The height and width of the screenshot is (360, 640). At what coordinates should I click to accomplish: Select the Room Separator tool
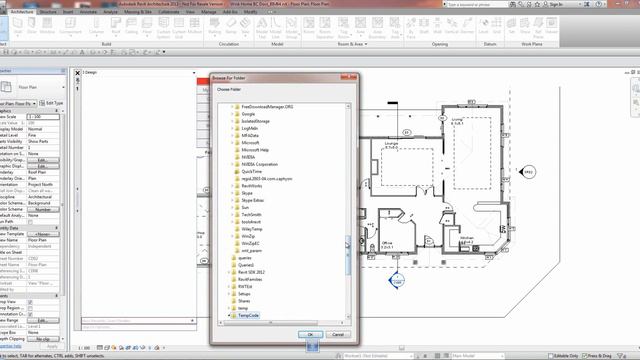325,28
